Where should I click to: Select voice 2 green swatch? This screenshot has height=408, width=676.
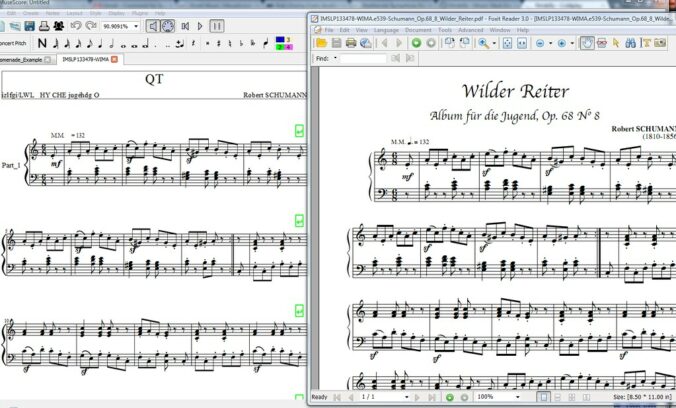tap(280, 47)
